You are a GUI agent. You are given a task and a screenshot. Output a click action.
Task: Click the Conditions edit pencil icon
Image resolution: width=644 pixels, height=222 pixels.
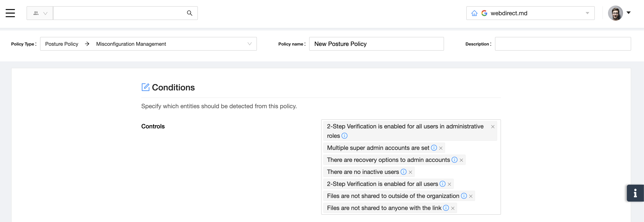(145, 87)
